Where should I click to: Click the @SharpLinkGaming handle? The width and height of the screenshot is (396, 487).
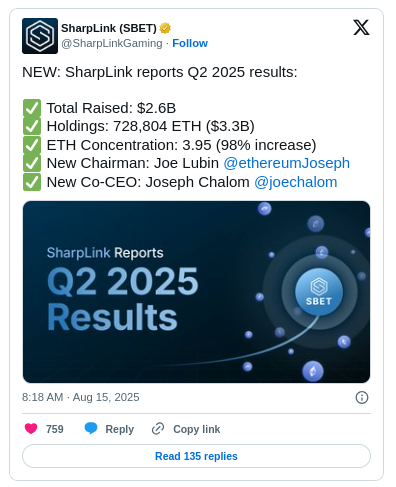(x=112, y=43)
